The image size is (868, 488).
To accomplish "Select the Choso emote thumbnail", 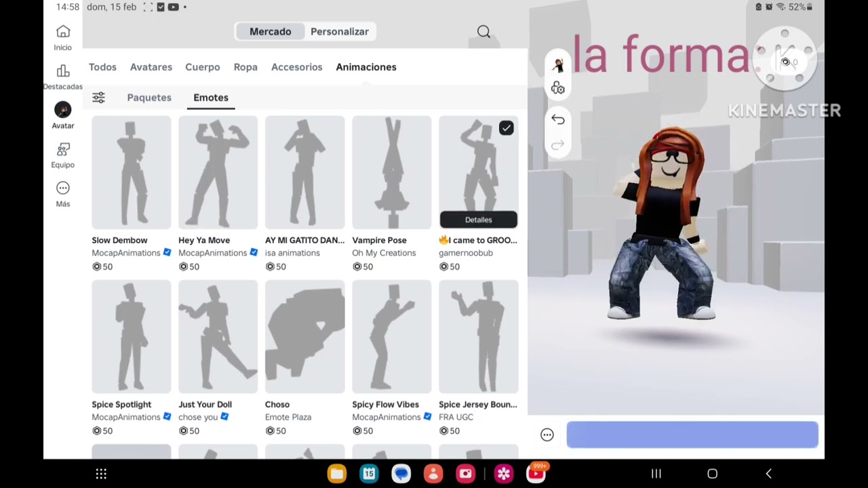I will (x=305, y=337).
